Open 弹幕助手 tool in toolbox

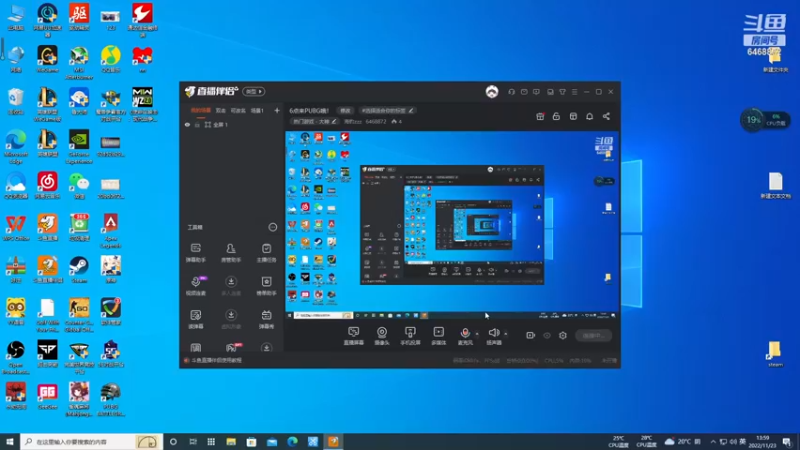[x=195, y=253]
